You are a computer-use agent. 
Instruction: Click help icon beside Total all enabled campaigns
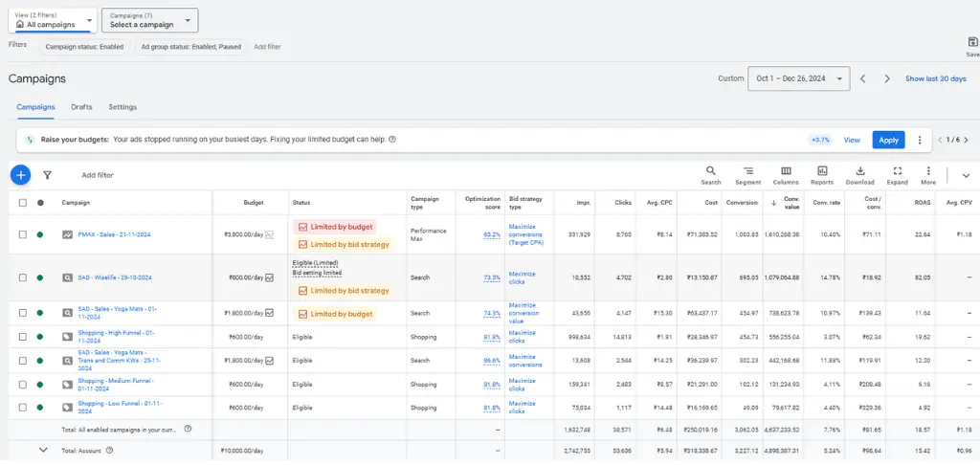click(188, 430)
